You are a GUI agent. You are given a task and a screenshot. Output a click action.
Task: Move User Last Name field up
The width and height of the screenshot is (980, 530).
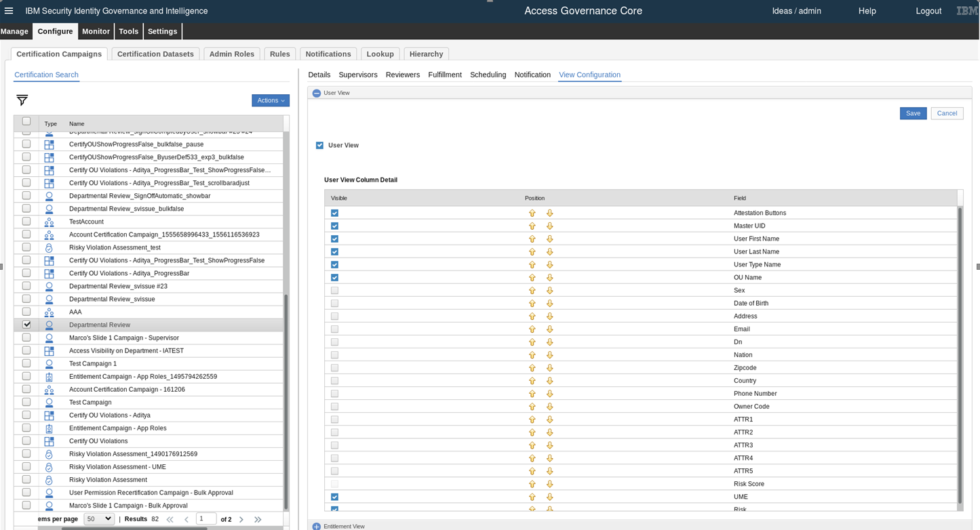(532, 251)
